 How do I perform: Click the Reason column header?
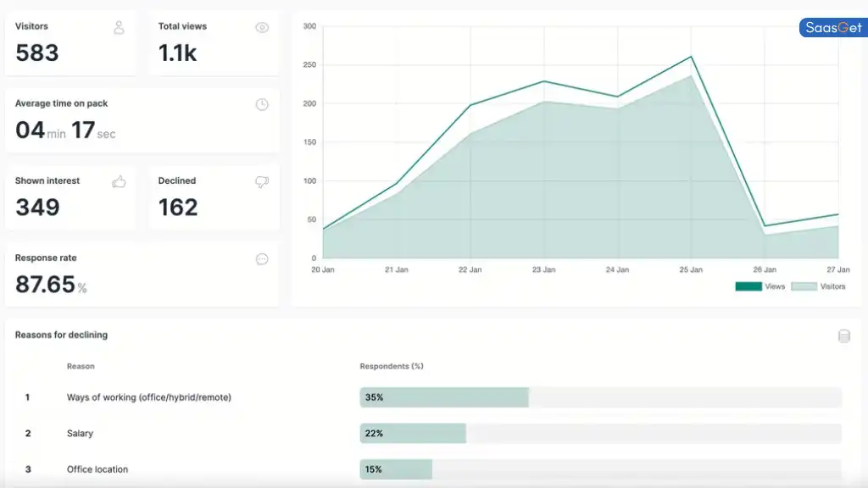81,366
